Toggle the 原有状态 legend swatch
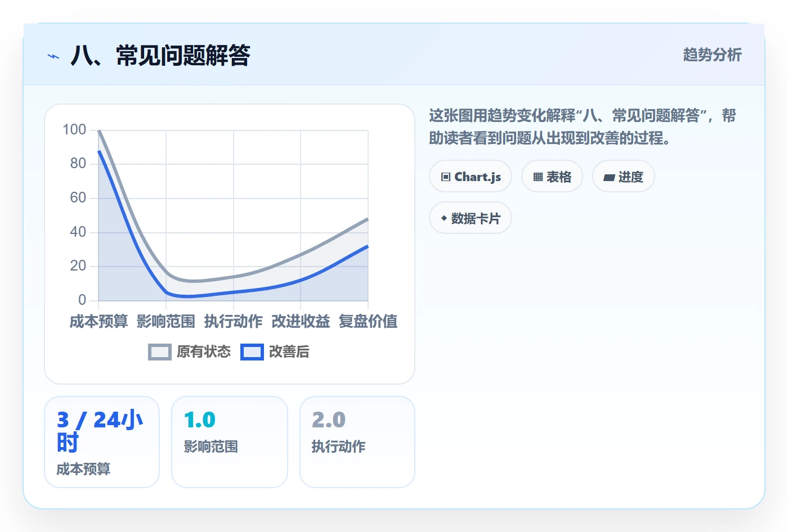Screen dimensions: 788x532 160,352
